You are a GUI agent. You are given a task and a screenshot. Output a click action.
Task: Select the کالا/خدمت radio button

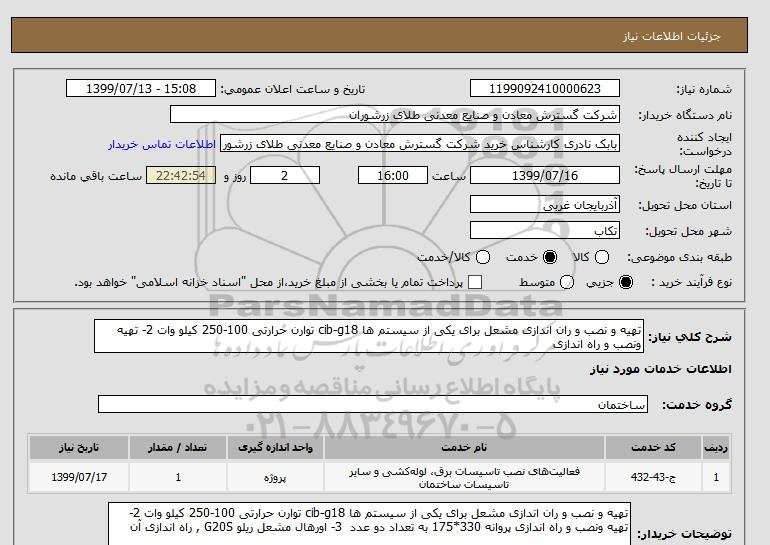pyautogui.click(x=483, y=257)
